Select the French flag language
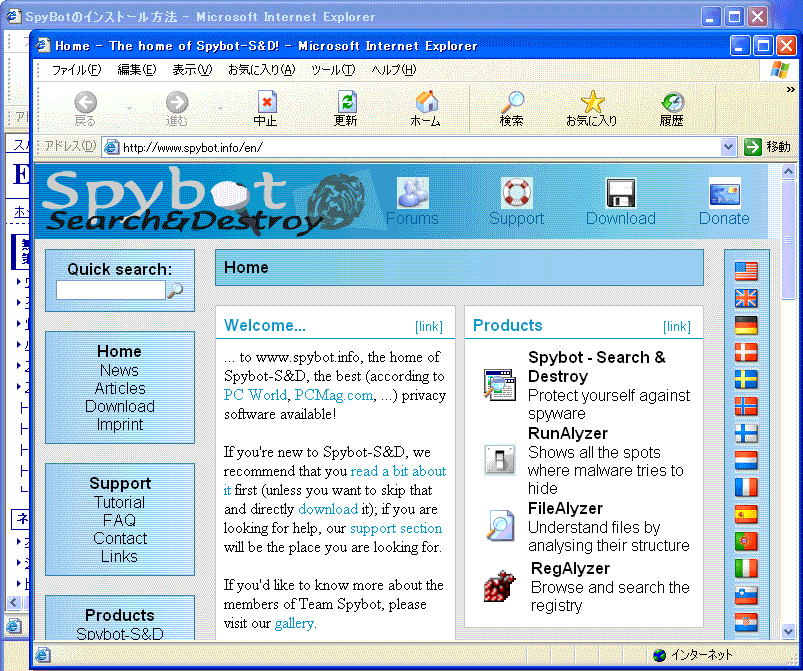This screenshot has height=671, width=803. (746, 487)
